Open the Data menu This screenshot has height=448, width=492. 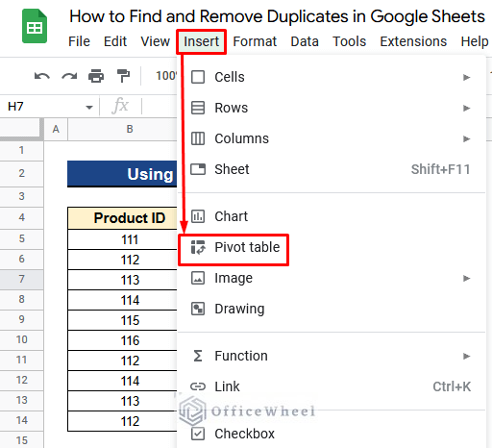tap(305, 41)
